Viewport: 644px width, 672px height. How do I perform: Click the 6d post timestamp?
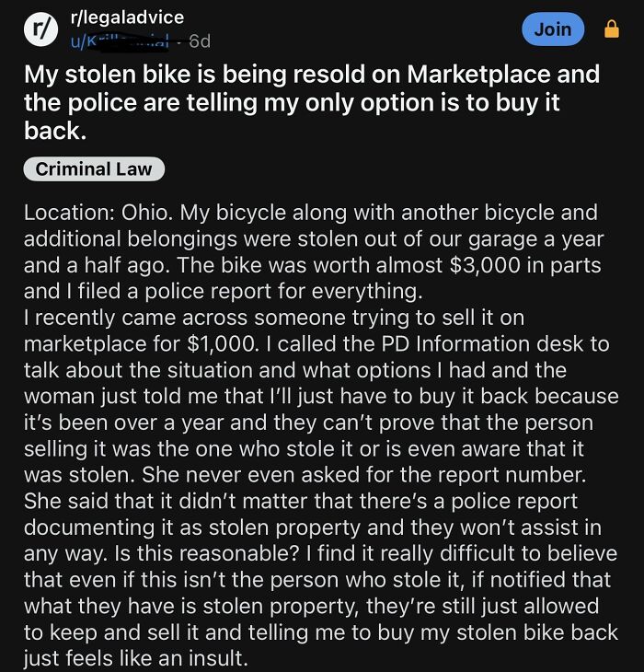coord(200,41)
